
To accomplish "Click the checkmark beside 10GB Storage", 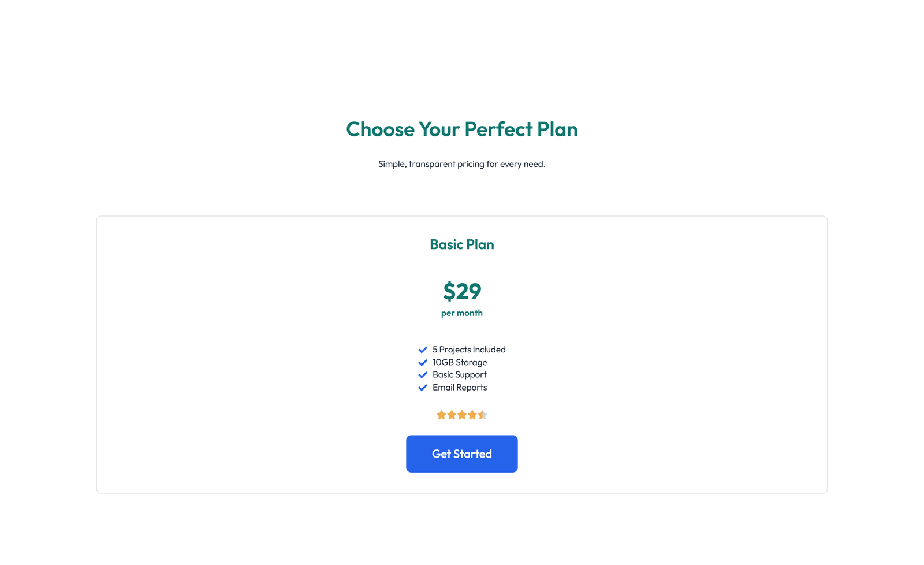I will point(422,362).
